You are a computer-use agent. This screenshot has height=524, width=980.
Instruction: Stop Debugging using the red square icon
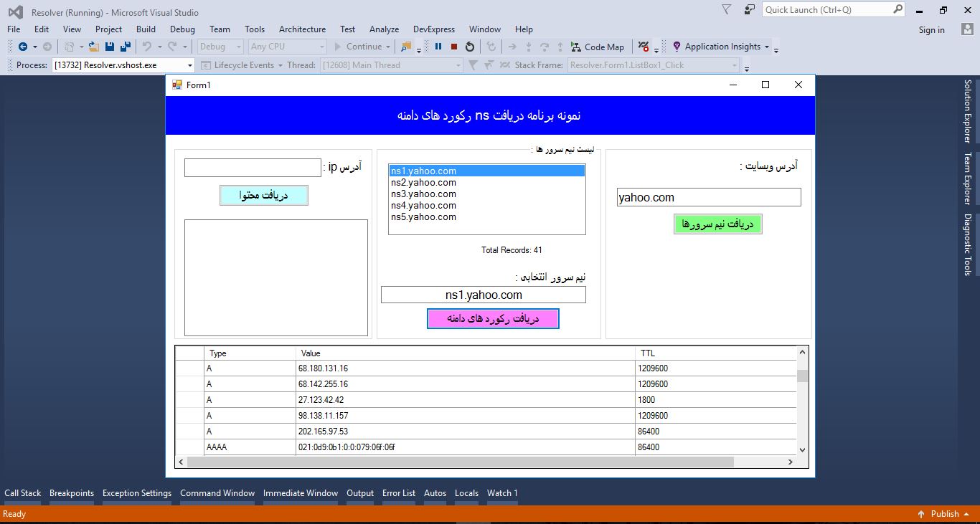455,46
